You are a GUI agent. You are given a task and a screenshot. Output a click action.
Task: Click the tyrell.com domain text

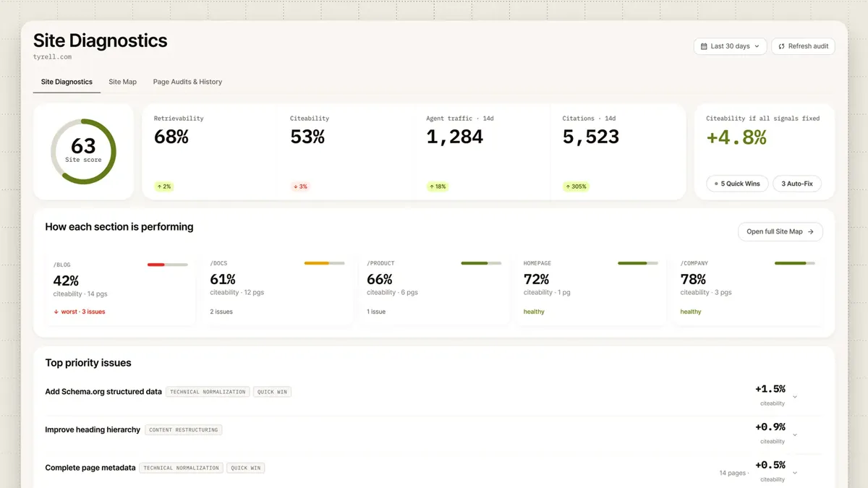pyautogui.click(x=52, y=57)
